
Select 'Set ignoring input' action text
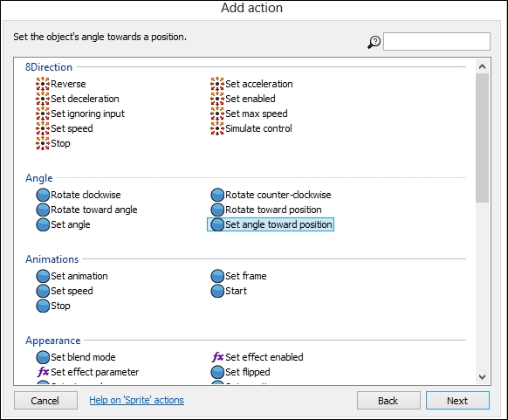tap(87, 114)
